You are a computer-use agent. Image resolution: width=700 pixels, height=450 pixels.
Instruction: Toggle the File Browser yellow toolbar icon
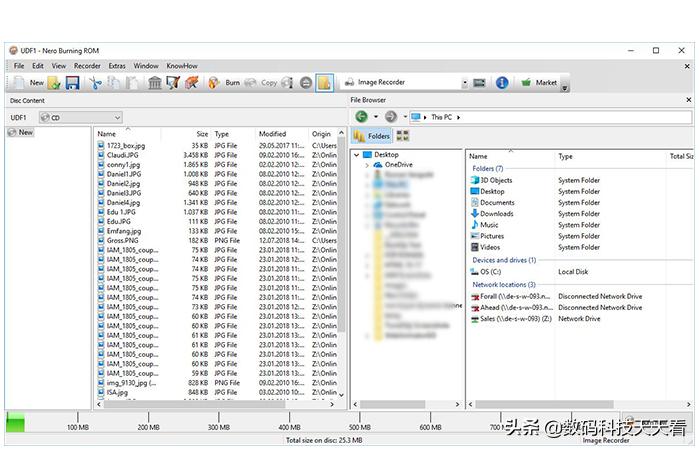pyautogui.click(x=325, y=83)
